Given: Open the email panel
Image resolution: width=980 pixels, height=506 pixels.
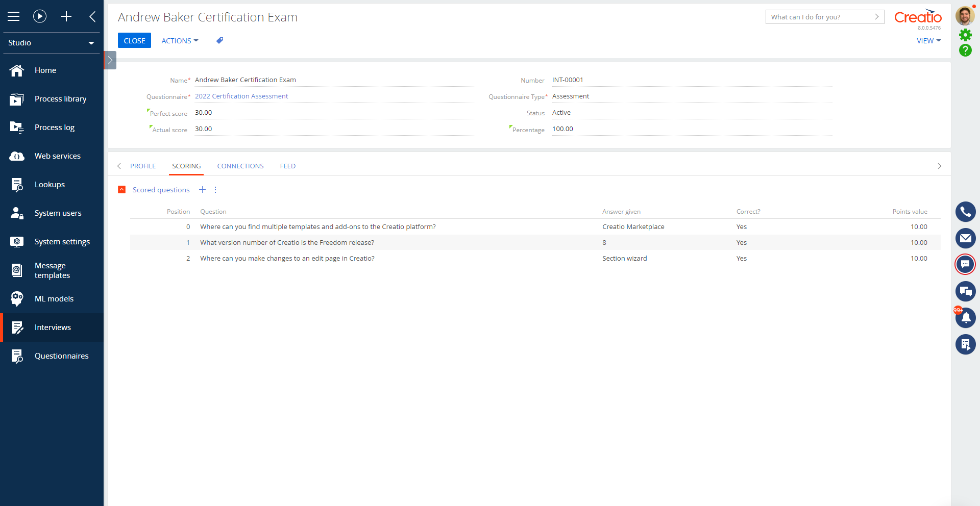Looking at the screenshot, I should (965, 238).
